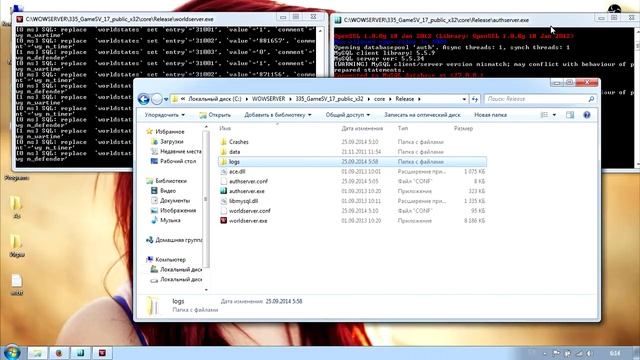640x360 pixels.
Task: Click the Explorer Back navigation arrow
Action: (143, 99)
